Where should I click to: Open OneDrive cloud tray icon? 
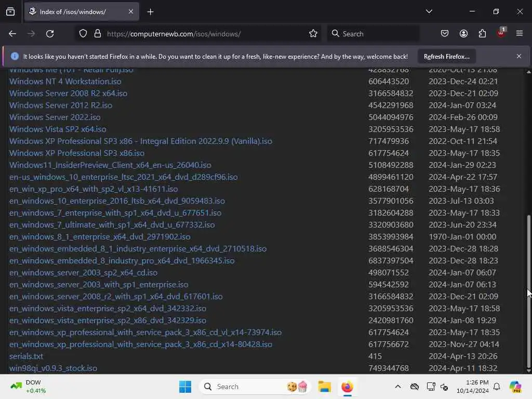tap(414, 387)
